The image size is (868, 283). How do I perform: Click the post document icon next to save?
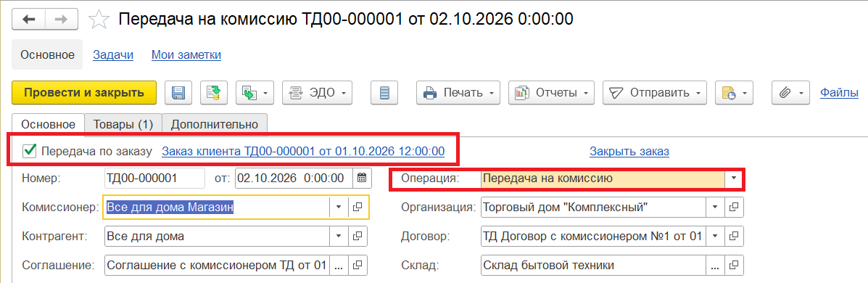click(x=213, y=93)
